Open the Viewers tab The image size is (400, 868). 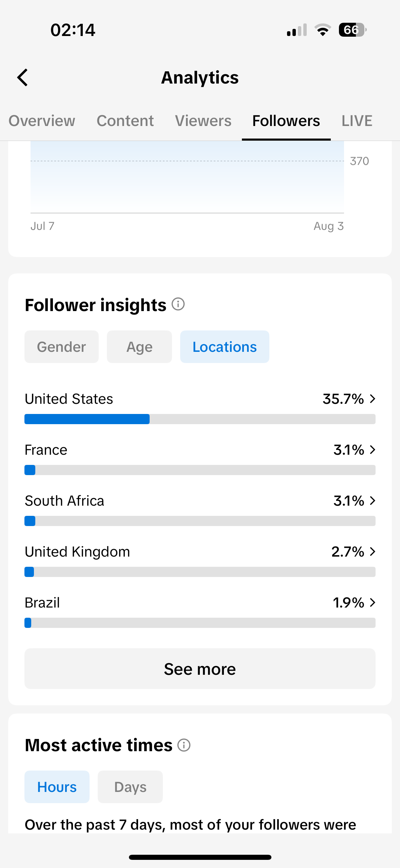tap(203, 121)
